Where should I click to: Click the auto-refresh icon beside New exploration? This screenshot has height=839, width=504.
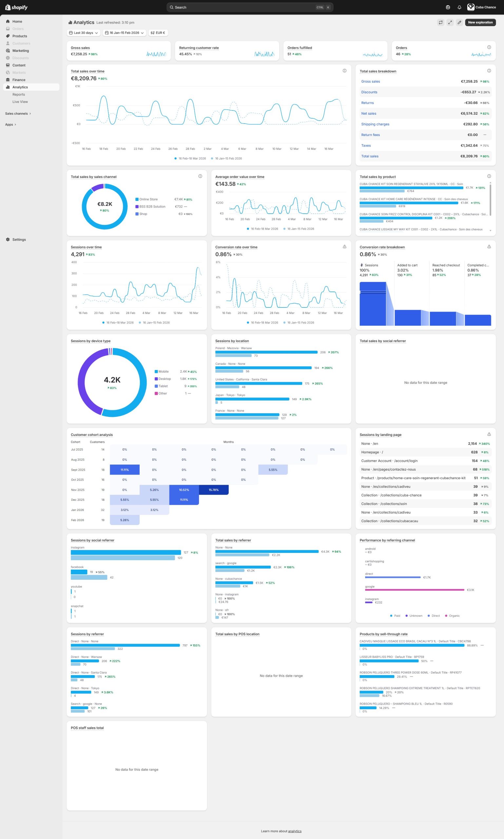pos(440,22)
